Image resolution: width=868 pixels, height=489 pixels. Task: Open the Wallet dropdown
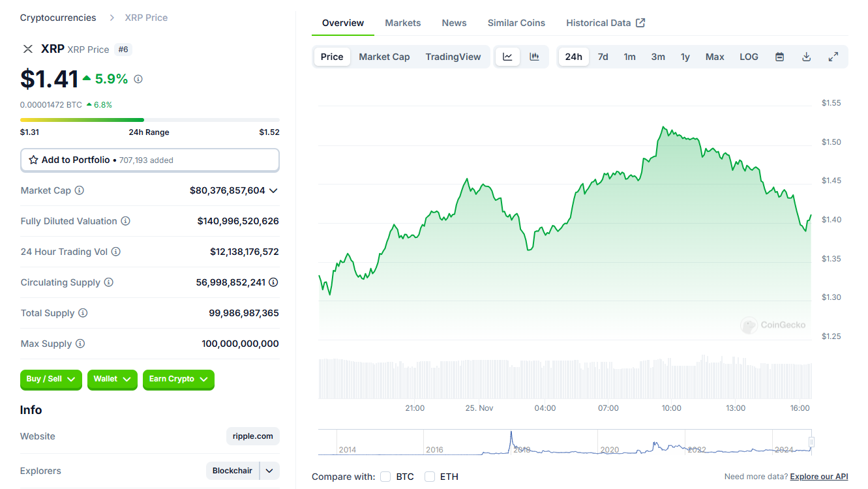pyautogui.click(x=112, y=379)
